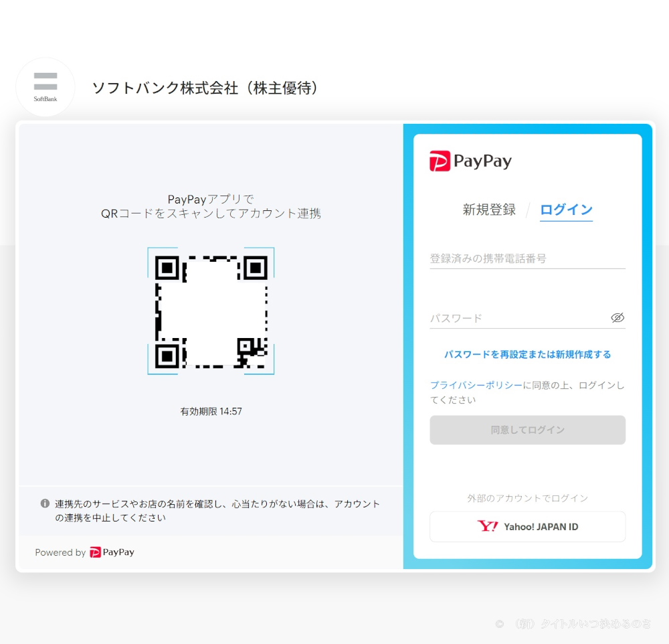Open the プライバシーポリシー link
This screenshot has width=669, height=644.
(476, 385)
